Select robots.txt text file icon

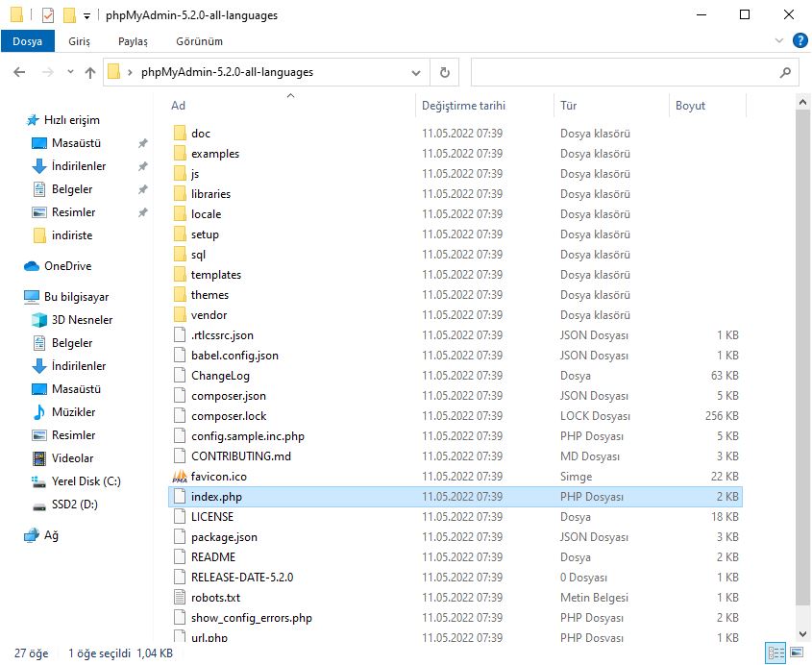[180, 598]
